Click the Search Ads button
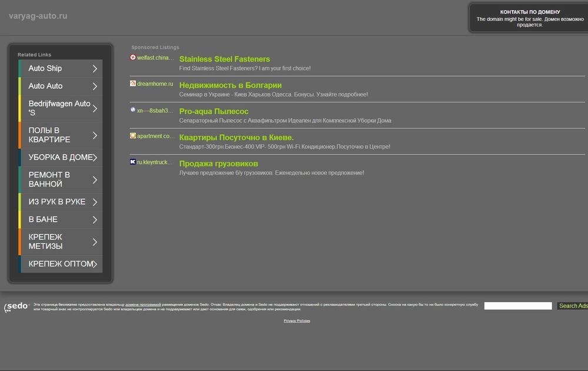This screenshot has height=371, width=588. click(573, 306)
